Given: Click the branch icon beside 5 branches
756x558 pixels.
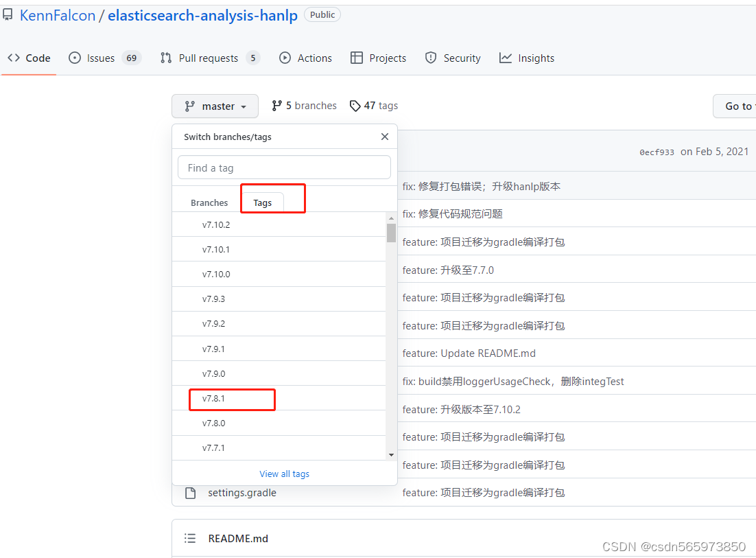Looking at the screenshot, I should (277, 105).
